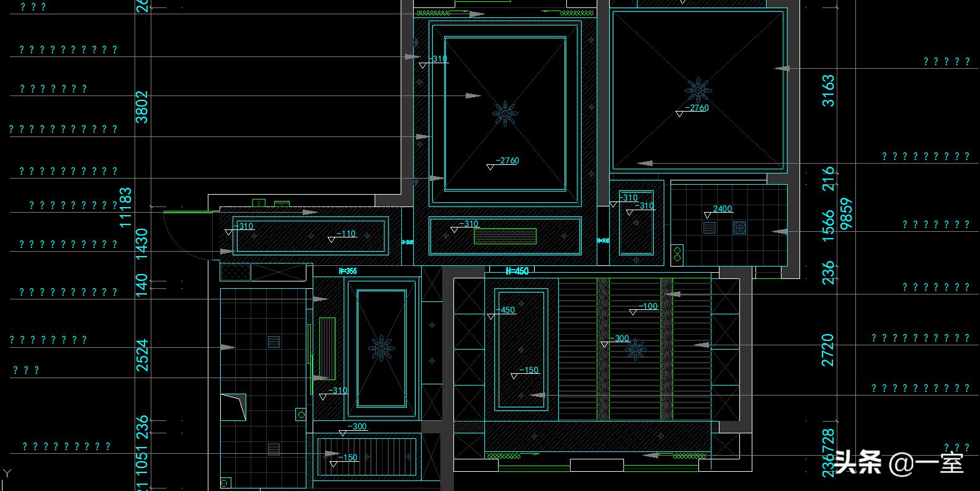
Task: Click the 216 dimension value
Action: [828, 179]
